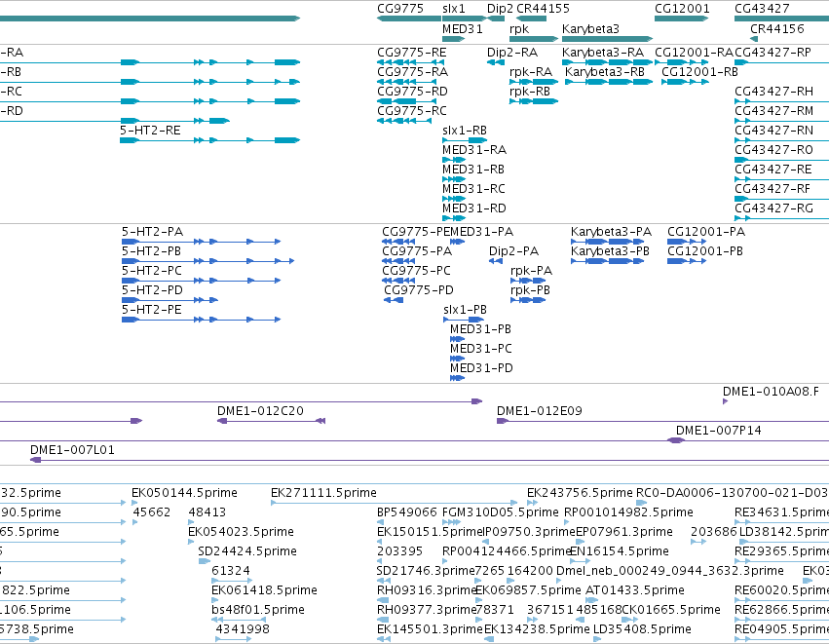
Task: Select protein MED31-PC
Action: pyautogui.click(x=457, y=359)
